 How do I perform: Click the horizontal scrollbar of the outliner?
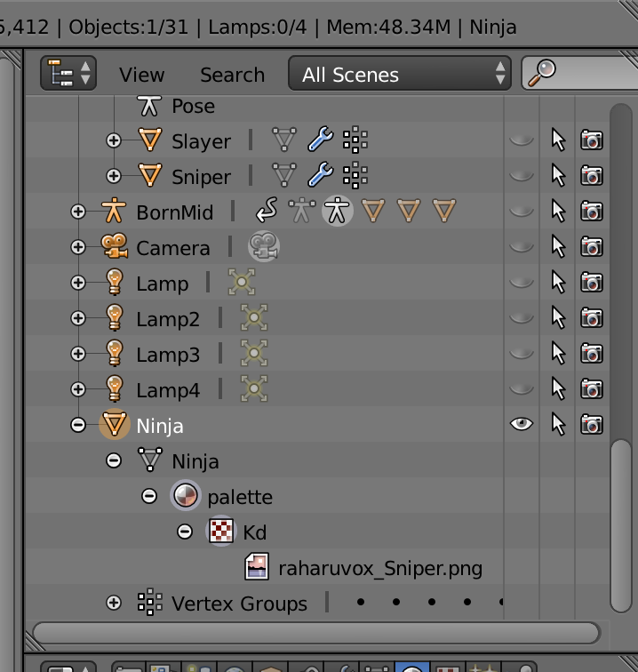(315, 633)
